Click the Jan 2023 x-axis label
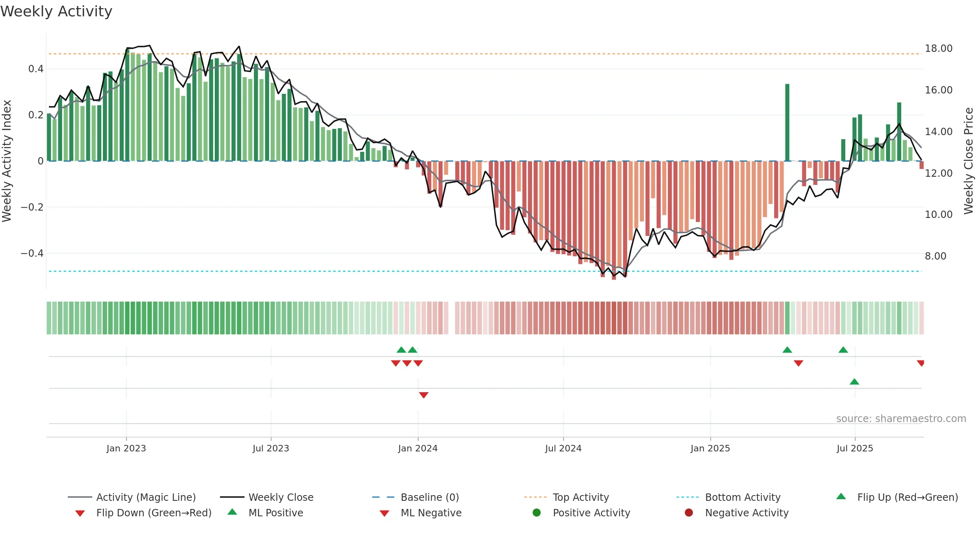The height and width of the screenshot is (551, 980). [x=126, y=449]
